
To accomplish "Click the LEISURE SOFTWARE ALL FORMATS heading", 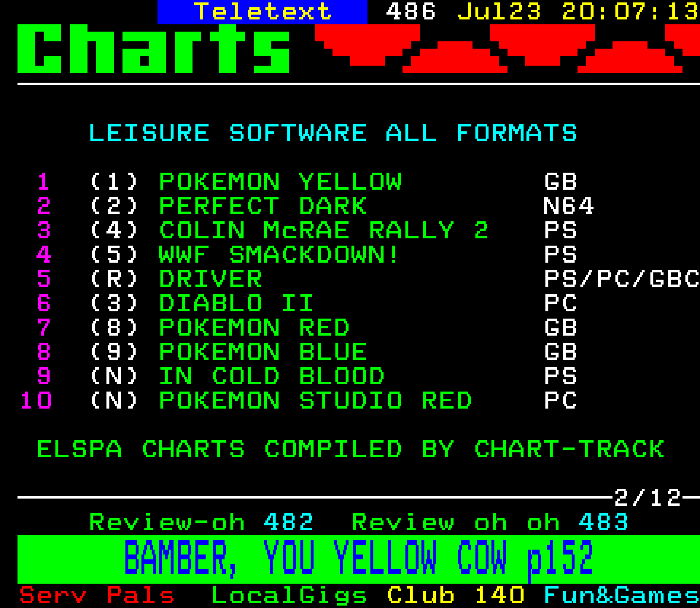I will [333, 133].
